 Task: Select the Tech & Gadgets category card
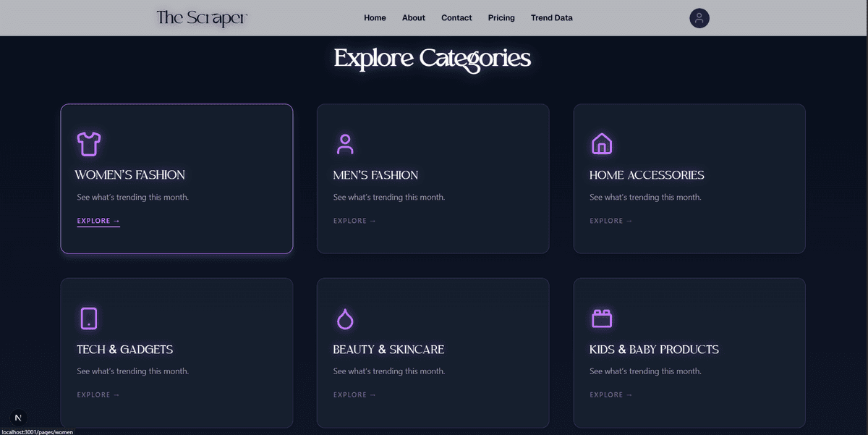click(176, 352)
